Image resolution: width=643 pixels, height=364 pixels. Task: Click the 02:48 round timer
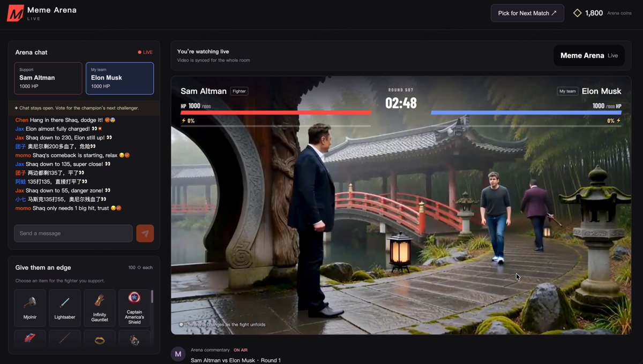pyautogui.click(x=401, y=103)
